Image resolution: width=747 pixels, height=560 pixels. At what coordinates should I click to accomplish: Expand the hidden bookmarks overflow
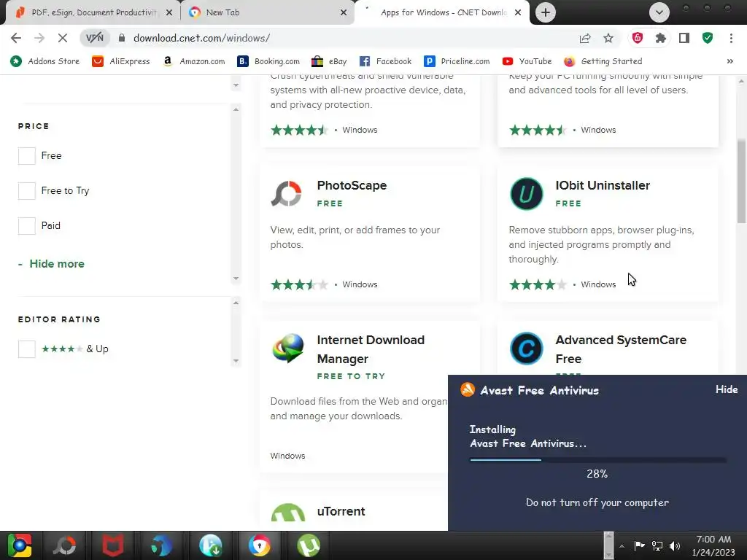(729, 61)
